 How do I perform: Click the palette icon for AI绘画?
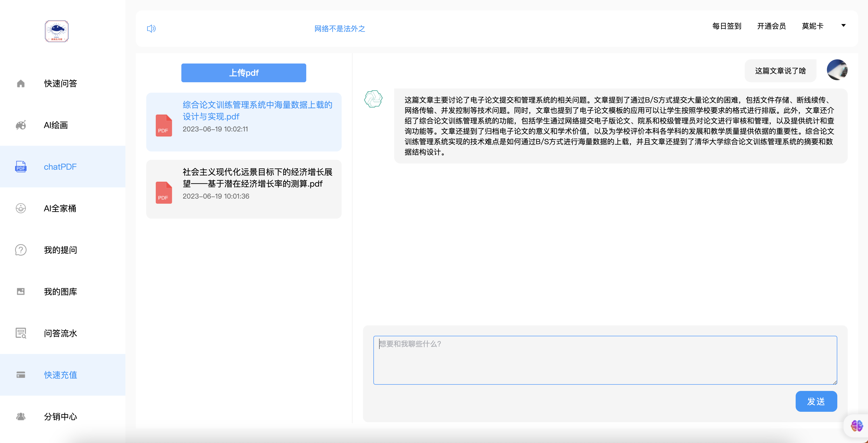[x=21, y=125]
